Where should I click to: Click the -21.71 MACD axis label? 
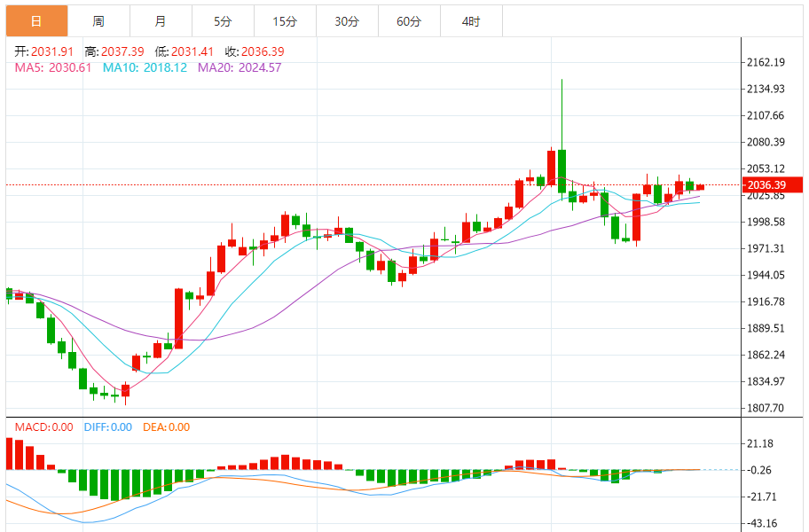[761, 497]
